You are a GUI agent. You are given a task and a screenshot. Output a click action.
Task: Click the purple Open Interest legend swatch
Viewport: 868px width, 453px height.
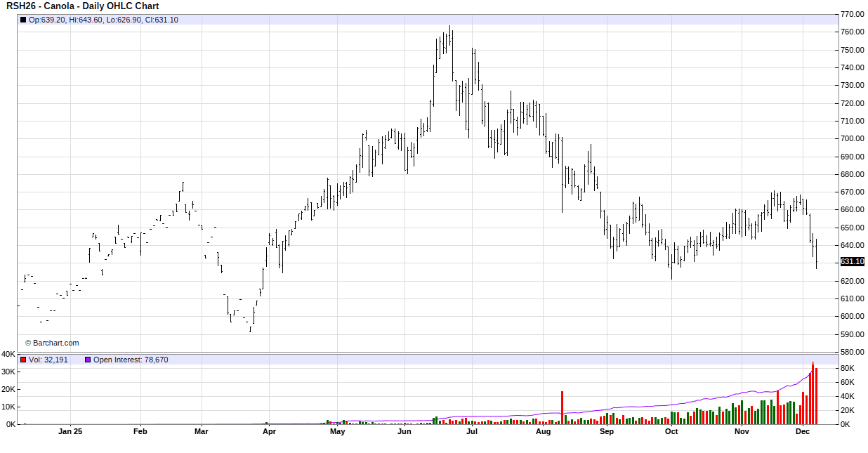(88, 360)
